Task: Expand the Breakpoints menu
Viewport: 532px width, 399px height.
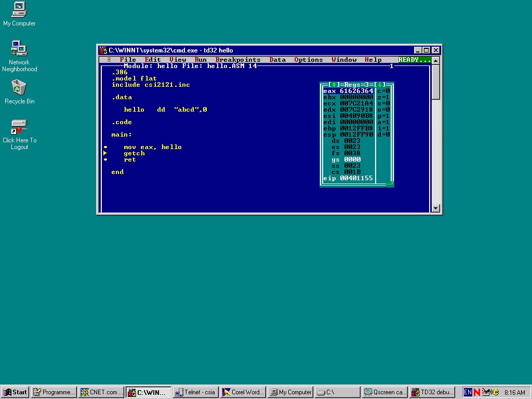Action: click(238, 60)
